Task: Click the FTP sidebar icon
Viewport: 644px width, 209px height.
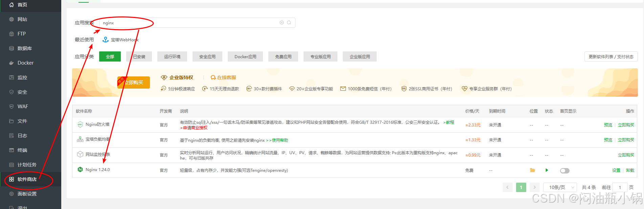Action: pos(12,34)
